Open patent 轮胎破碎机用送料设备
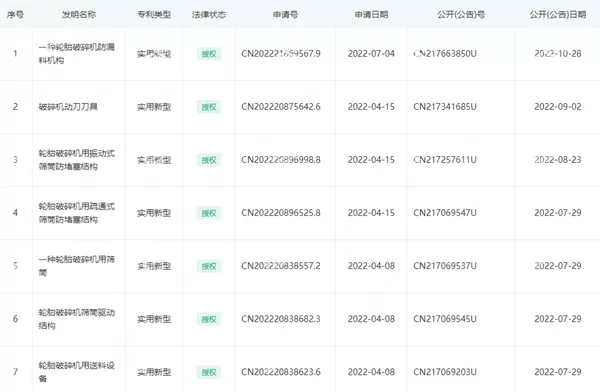The width and height of the screenshot is (600, 392). [77, 372]
